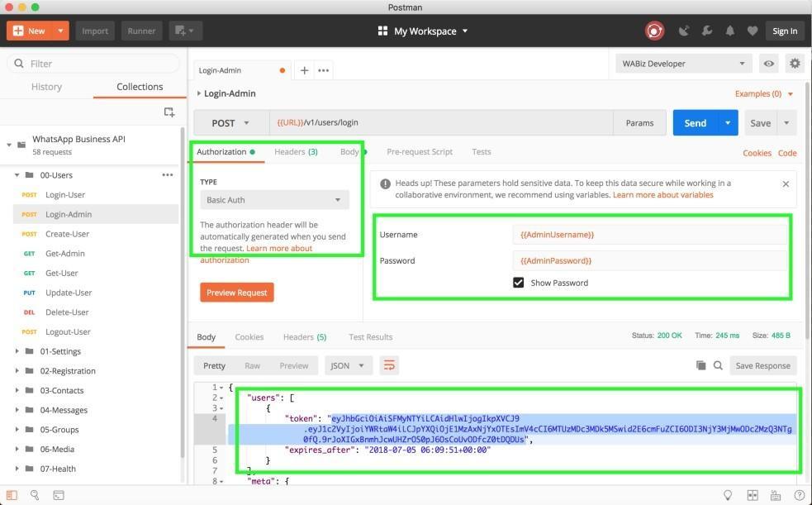
Task: Open the notifications bell icon
Action: pyautogui.click(x=729, y=31)
